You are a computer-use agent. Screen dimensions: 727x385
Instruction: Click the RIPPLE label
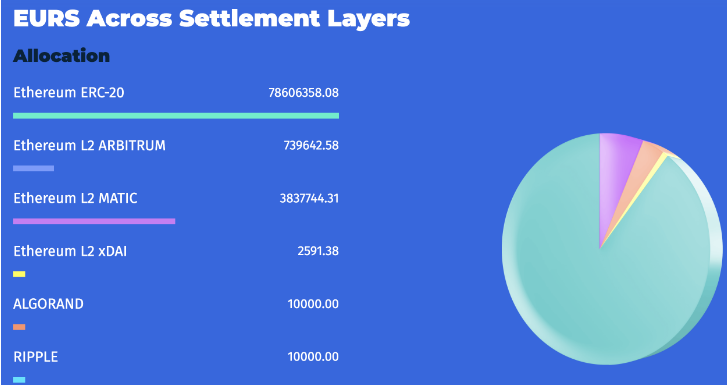pyautogui.click(x=36, y=357)
